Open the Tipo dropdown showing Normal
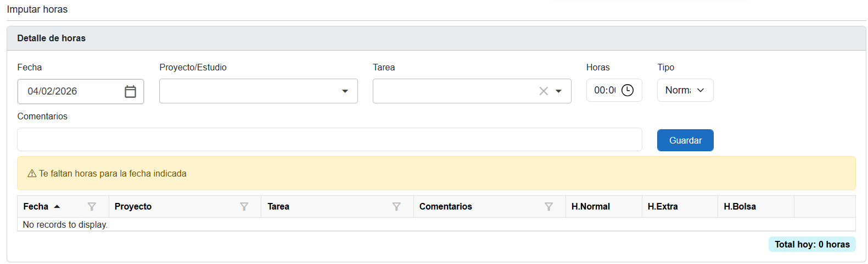 [685, 90]
